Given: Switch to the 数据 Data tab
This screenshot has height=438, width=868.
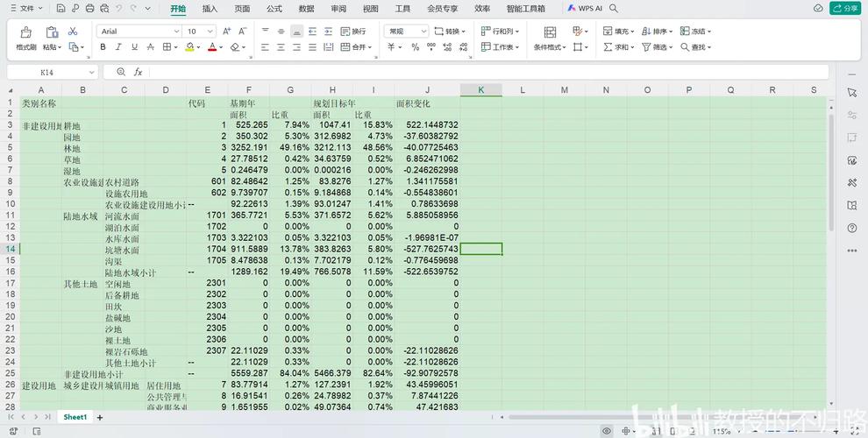Looking at the screenshot, I should point(306,8).
